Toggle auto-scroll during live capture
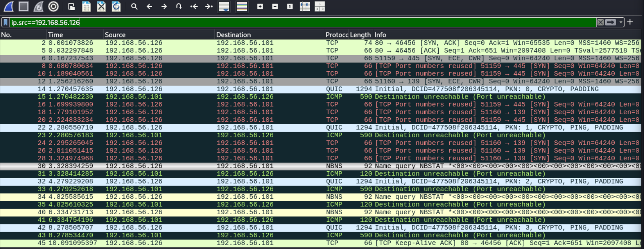Screen dimensions: 644x249 tap(224, 6)
